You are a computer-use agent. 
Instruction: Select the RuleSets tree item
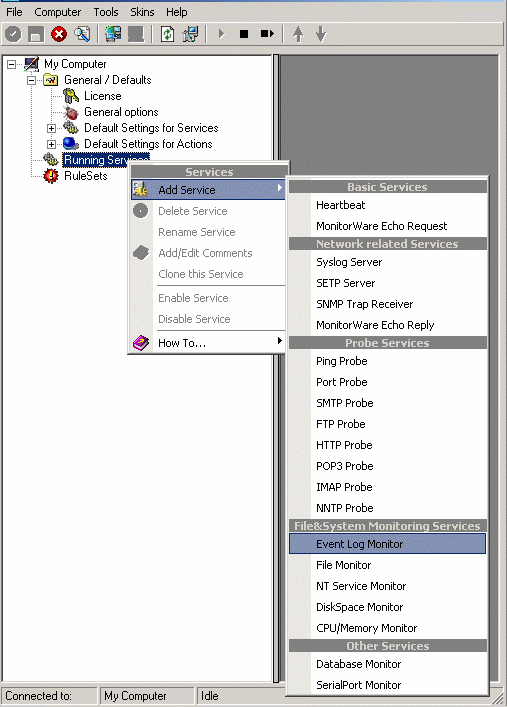coord(86,176)
